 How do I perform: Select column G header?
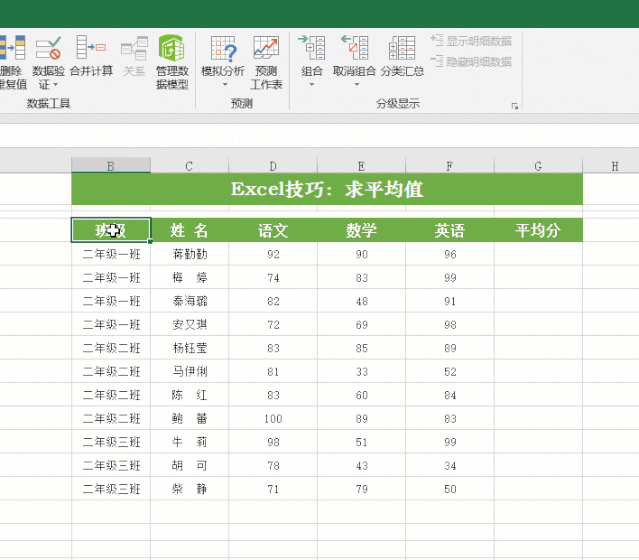[538, 166]
